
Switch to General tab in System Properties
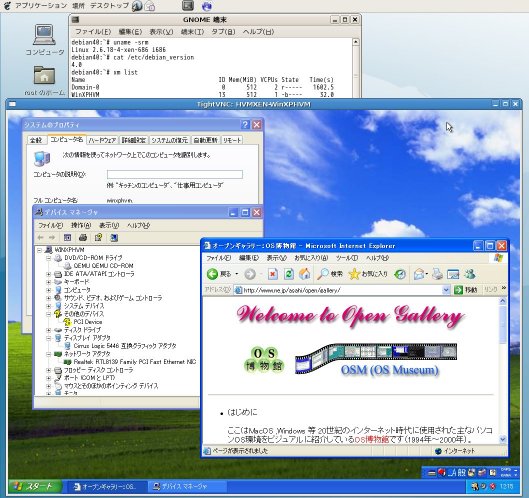[x=36, y=140]
